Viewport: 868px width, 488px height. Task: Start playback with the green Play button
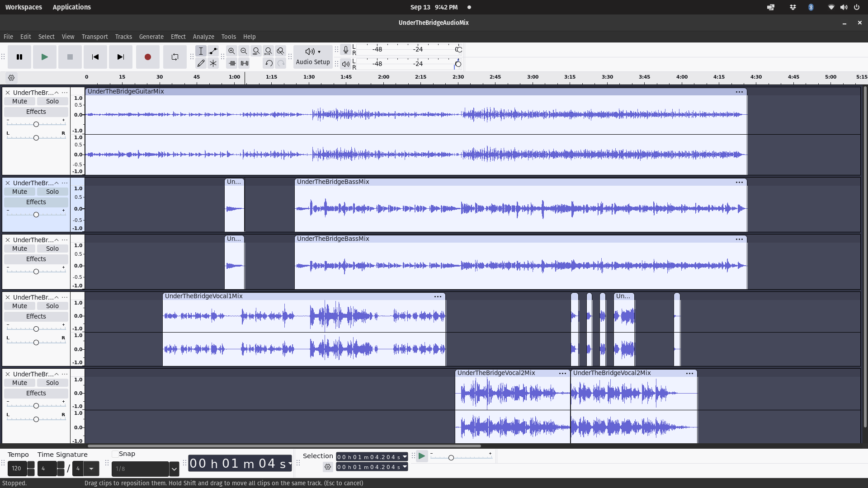pos(45,57)
